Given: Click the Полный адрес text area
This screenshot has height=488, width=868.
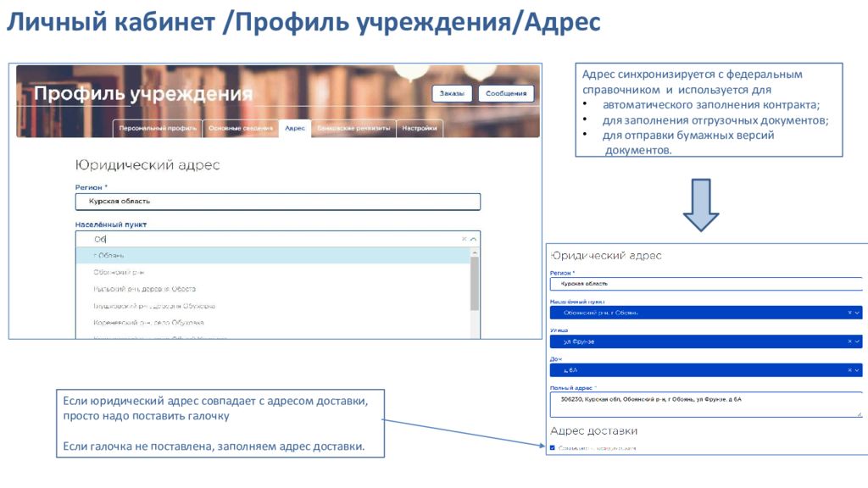Looking at the screenshot, I should [x=706, y=404].
